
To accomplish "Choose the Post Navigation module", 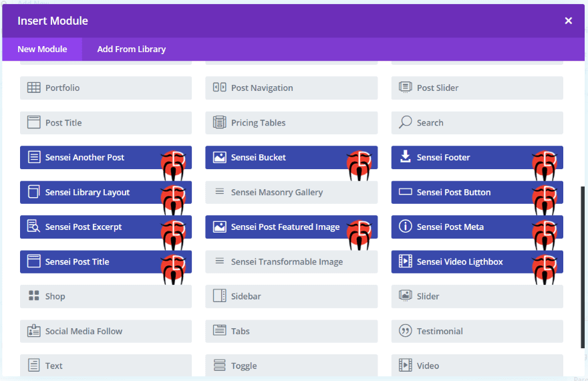I will (291, 88).
